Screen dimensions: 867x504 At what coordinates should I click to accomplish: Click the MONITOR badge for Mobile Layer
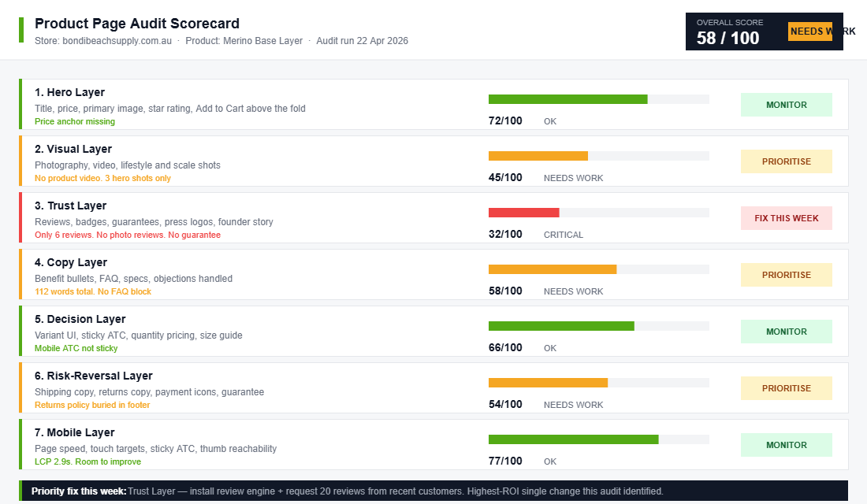click(x=786, y=444)
